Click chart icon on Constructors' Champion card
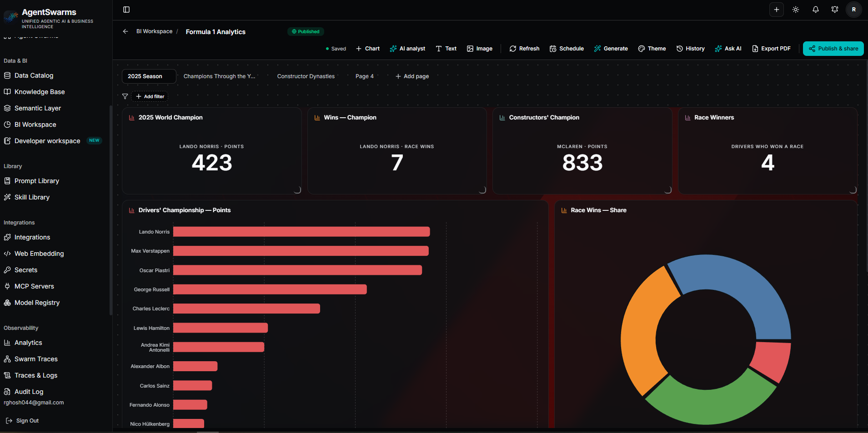Image resolution: width=868 pixels, height=433 pixels. [x=502, y=118]
